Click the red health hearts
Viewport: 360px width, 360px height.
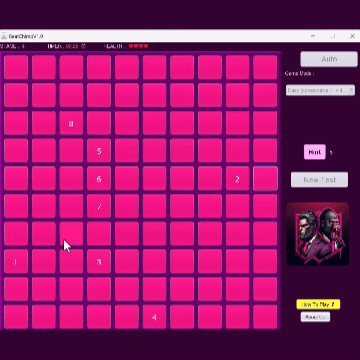[138, 46]
